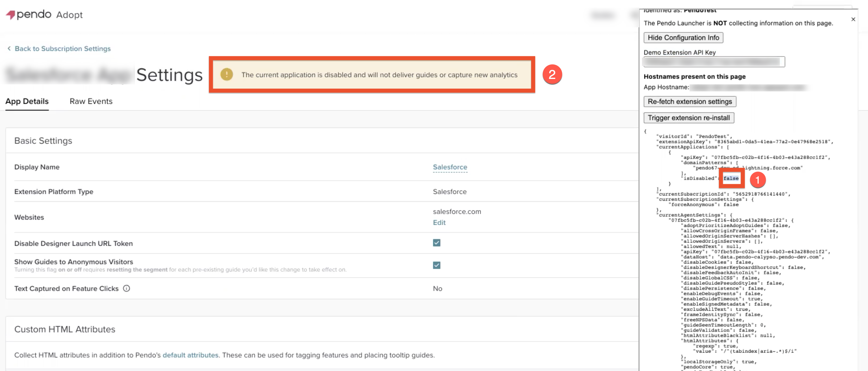Click the back chevron arrow icon

coord(9,48)
